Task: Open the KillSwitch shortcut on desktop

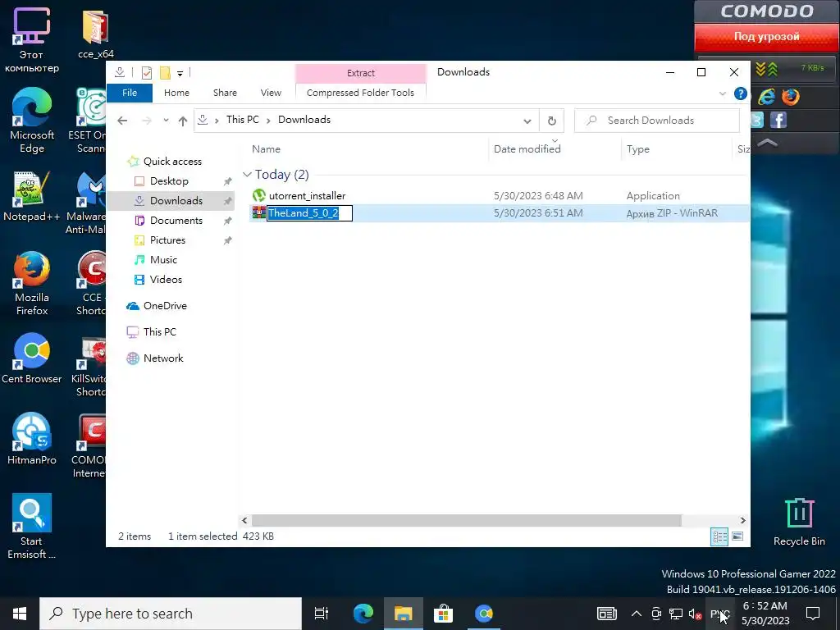Action: [89, 367]
